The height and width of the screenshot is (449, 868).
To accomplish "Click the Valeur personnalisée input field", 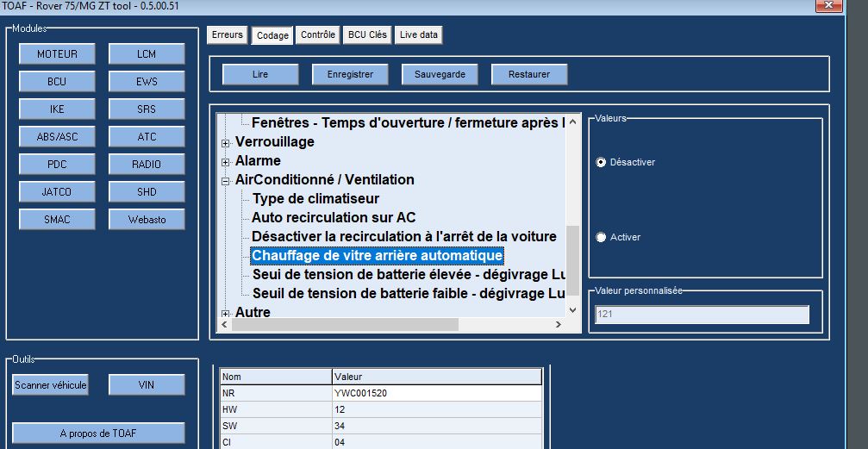I will (x=702, y=315).
